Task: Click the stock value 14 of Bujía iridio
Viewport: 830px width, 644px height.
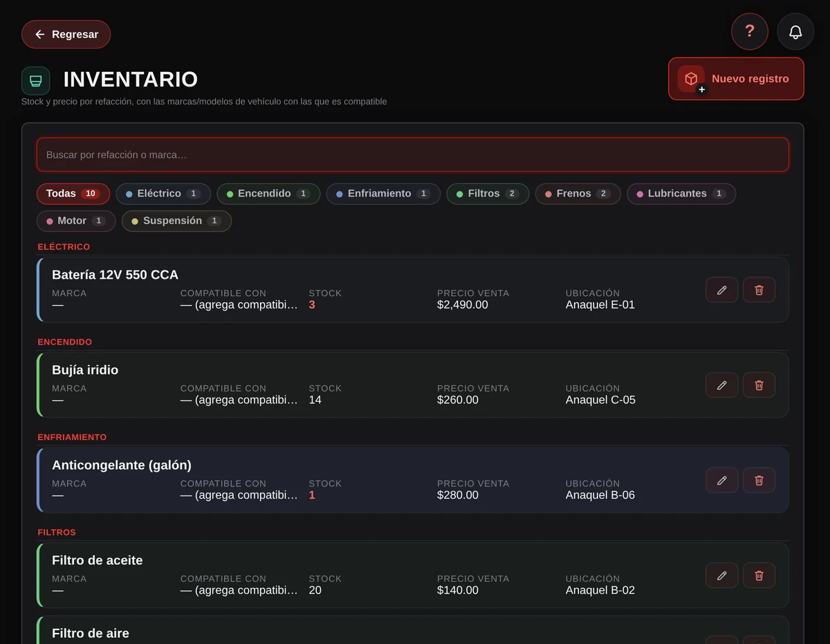Action: [x=315, y=400]
